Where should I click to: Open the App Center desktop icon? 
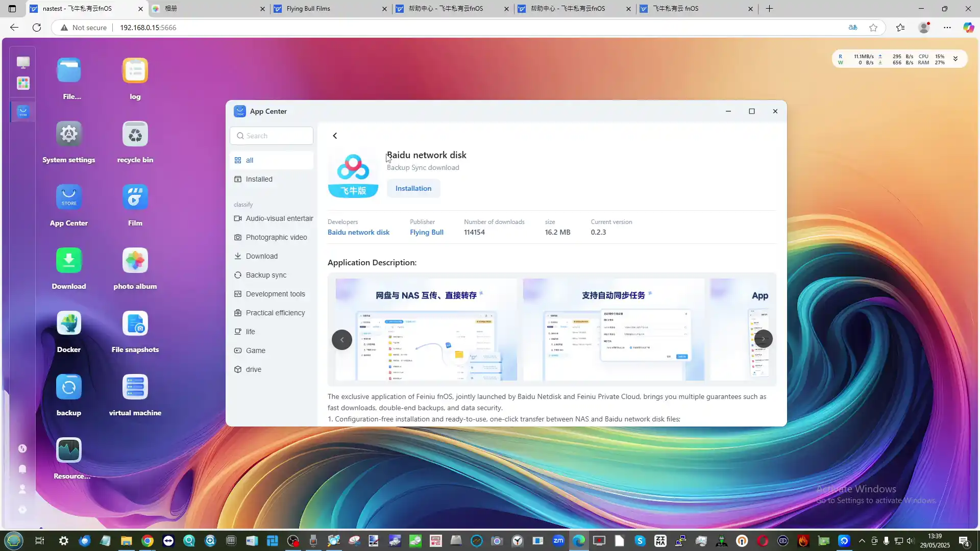(x=69, y=197)
